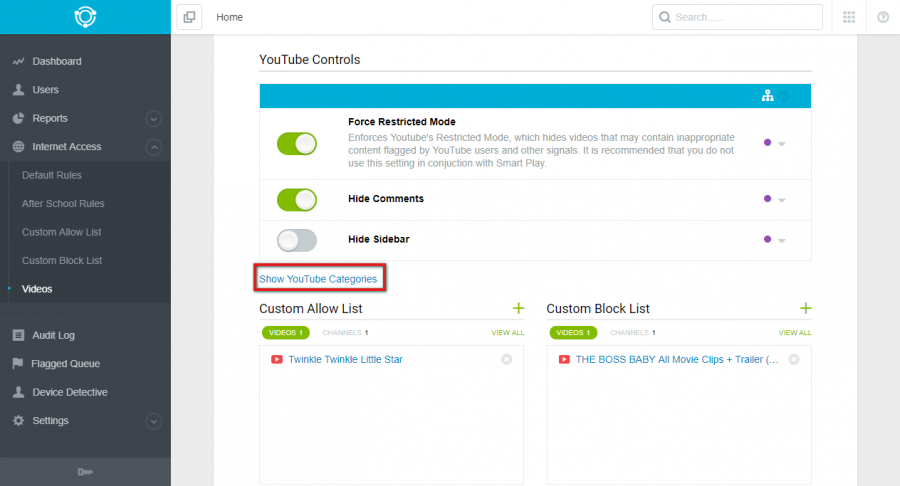This screenshot has height=486, width=900.
Task: Open Twinkle Twinkle Little Star link
Action: pyautogui.click(x=345, y=359)
